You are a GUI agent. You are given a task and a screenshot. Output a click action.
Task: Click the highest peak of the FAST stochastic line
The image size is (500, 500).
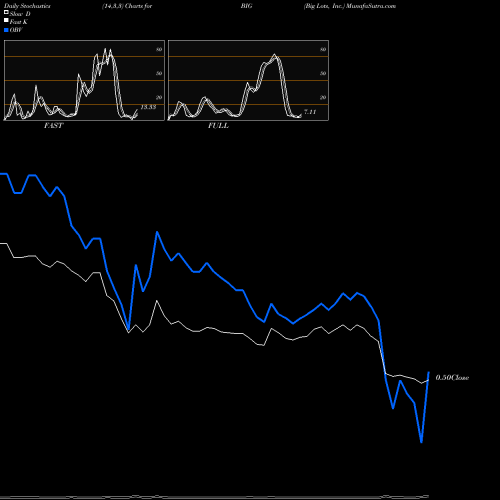(x=105, y=49)
